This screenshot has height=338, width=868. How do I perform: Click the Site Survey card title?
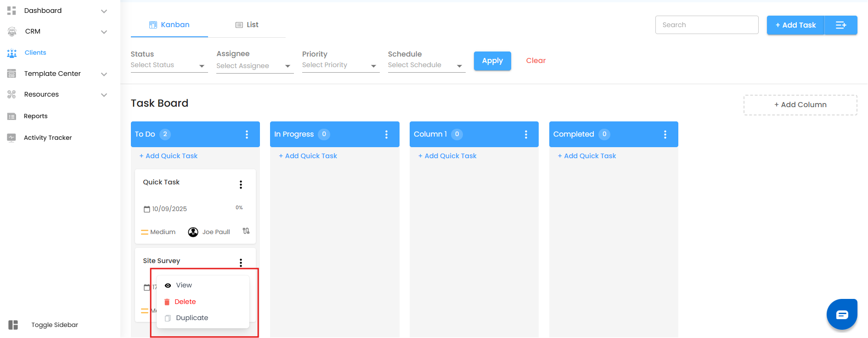tap(162, 261)
